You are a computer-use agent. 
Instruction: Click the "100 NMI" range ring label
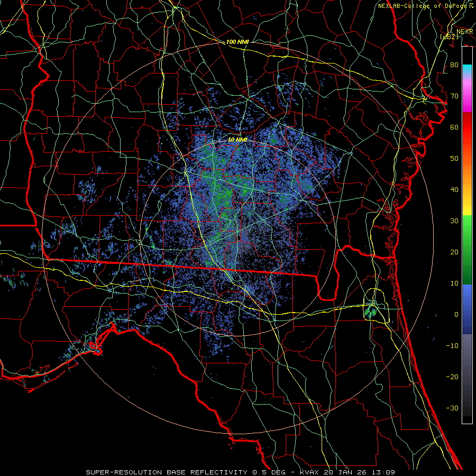(237, 42)
